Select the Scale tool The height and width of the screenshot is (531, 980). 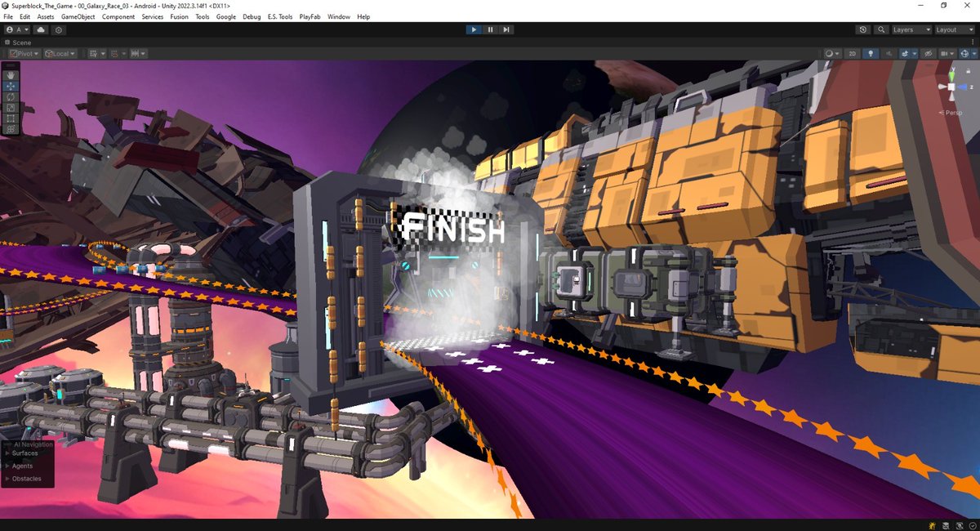click(11, 107)
